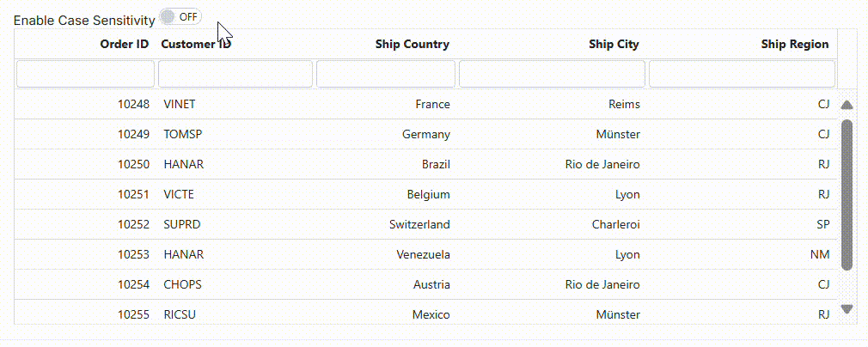Focus the Order ID filter box
Viewport: 868px width, 347px height.
coord(85,74)
